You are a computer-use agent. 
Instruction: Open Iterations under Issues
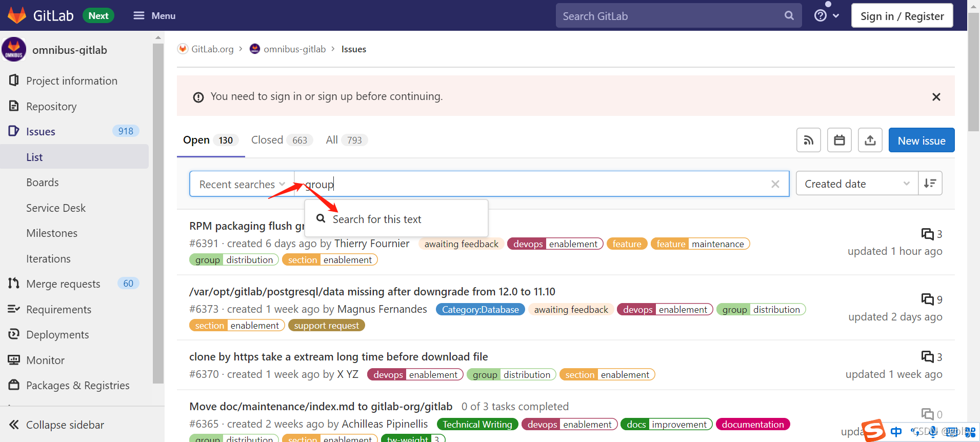pyautogui.click(x=48, y=258)
